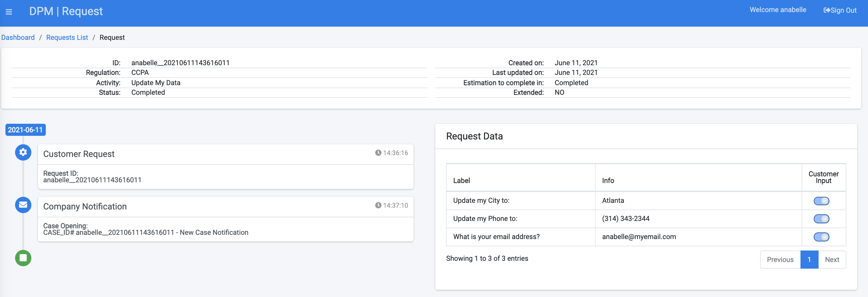Screen dimensions: 868x297
Task: Click the Next pagination button
Action: 832,260
